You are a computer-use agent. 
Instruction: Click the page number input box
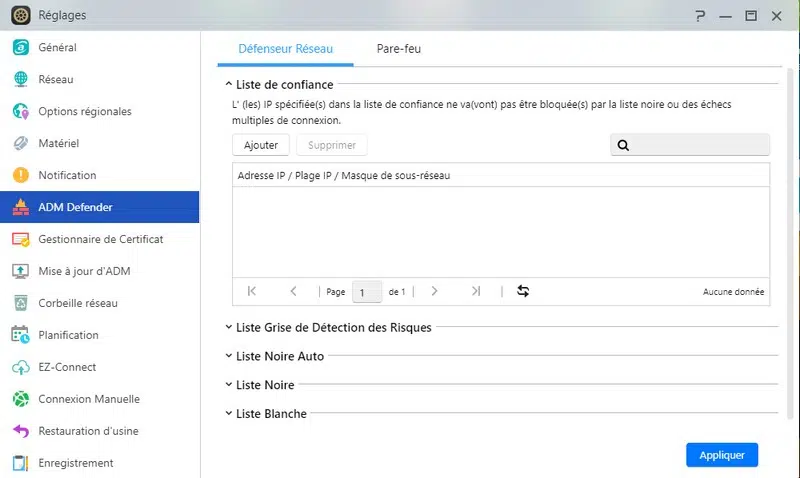click(x=366, y=292)
